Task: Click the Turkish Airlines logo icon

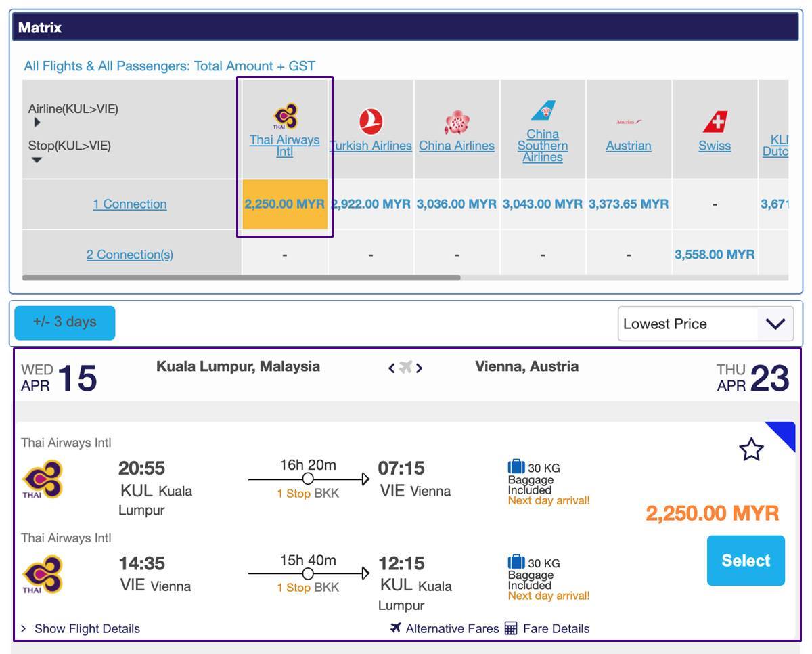Action: pyautogui.click(x=370, y=122)
